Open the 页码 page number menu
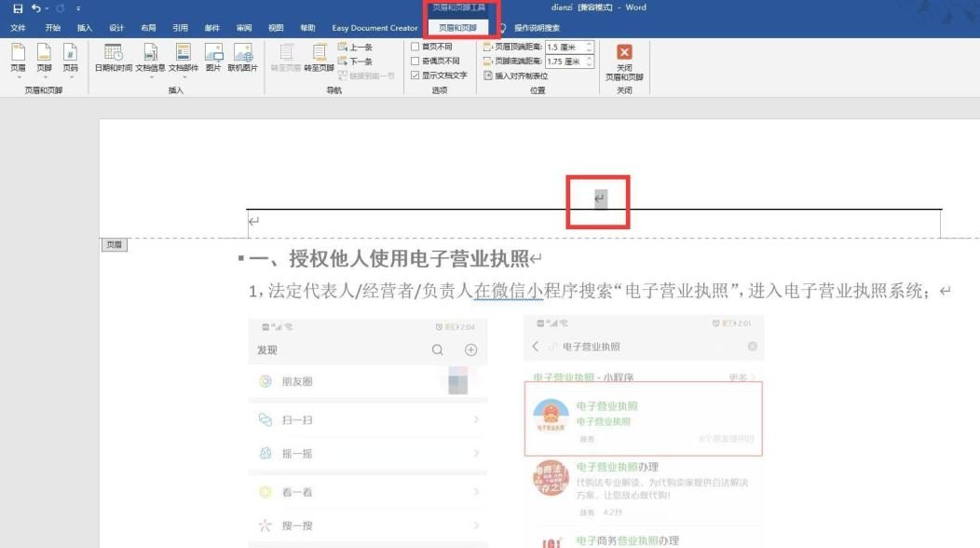The height and width of the screenshot is (548, 980). pos(70,58)
